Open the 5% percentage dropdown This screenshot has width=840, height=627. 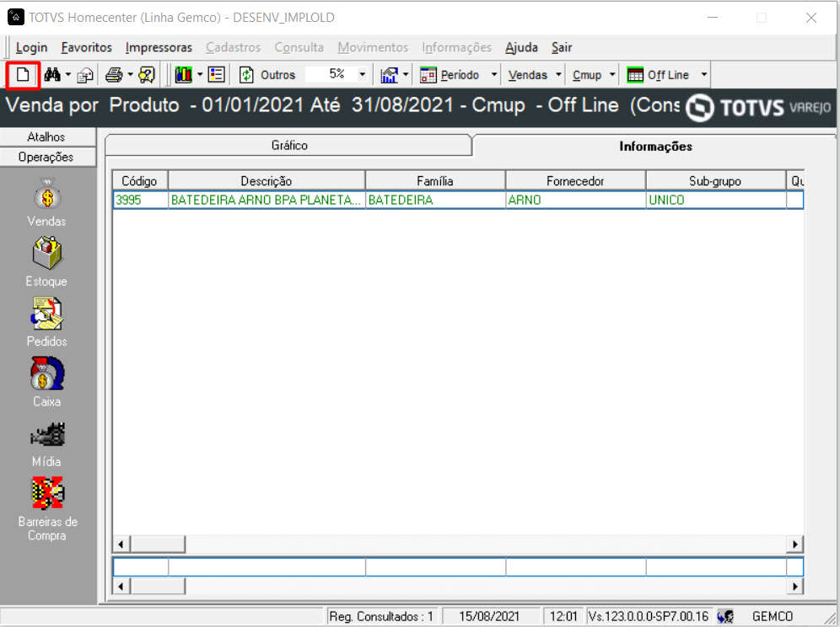click(x=363, y=74)
